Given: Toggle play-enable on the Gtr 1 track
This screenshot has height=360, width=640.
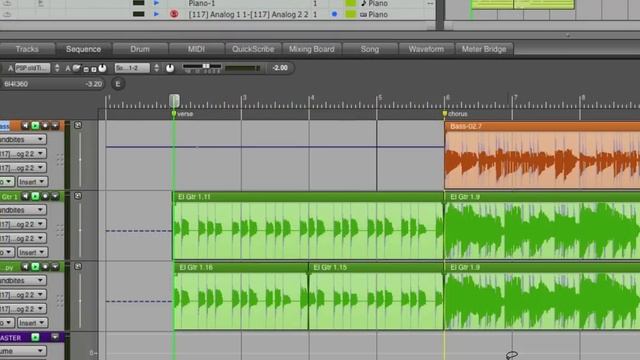Looking at the screenshot, I should coord(36,196).
